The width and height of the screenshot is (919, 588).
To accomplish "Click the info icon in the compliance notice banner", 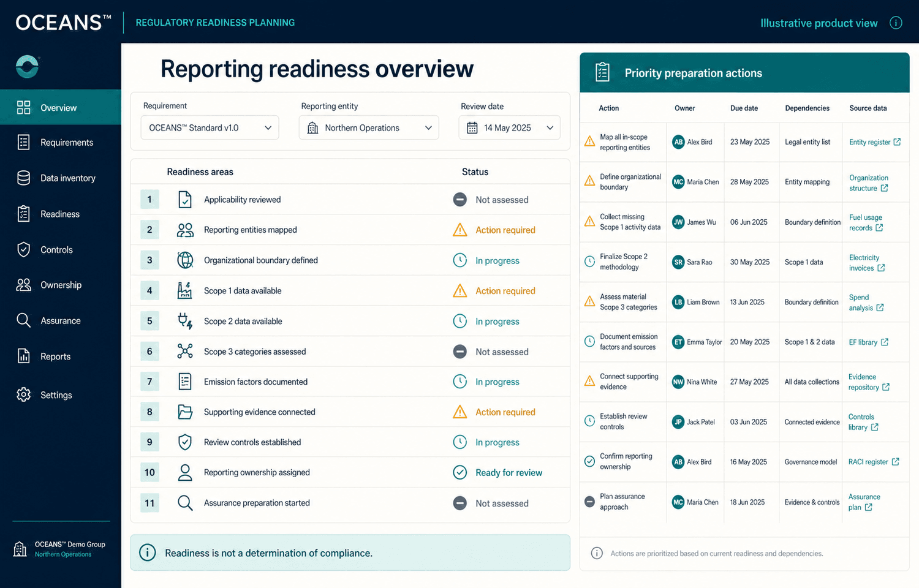I will (x=147, y=552).
